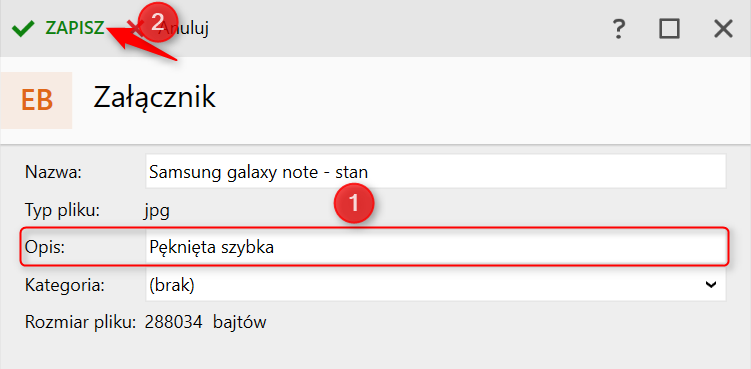Screen dimensions: 751x369
Task: Click the orange EB logo tile
Action: coord(36,100)
